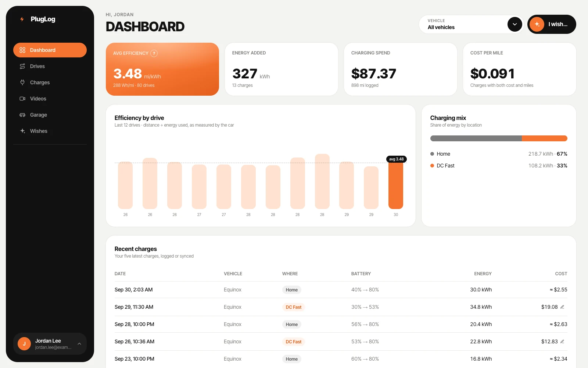This screenshot has height=368, width=588.
Task: Click the COST column header
Action: [x=561, y=274]
